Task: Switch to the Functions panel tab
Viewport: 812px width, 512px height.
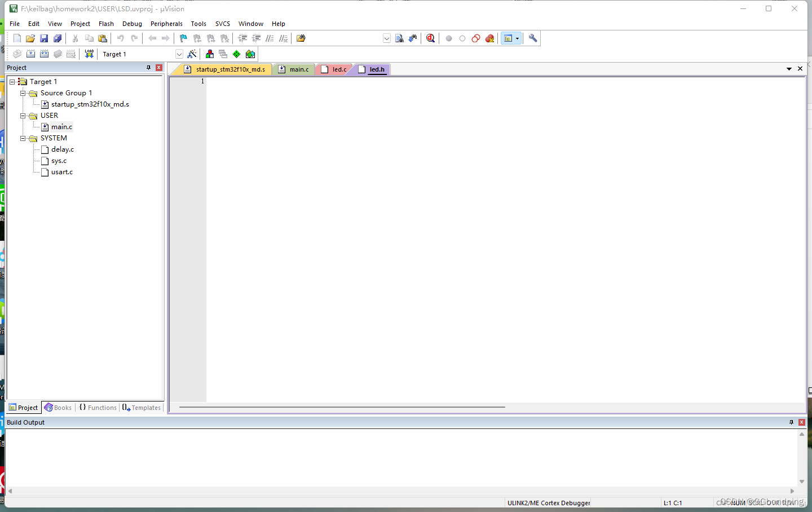Action: [x=98, y=408]
